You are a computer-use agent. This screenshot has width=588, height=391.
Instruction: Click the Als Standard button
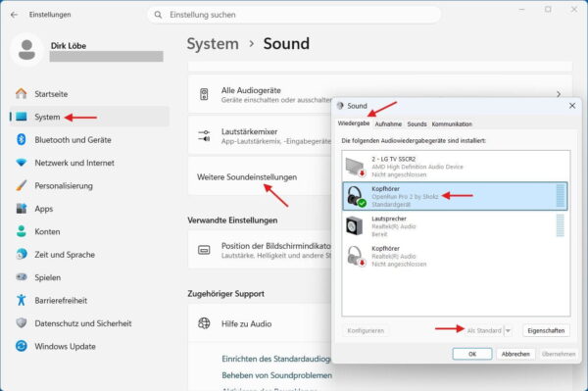[484, 330]
